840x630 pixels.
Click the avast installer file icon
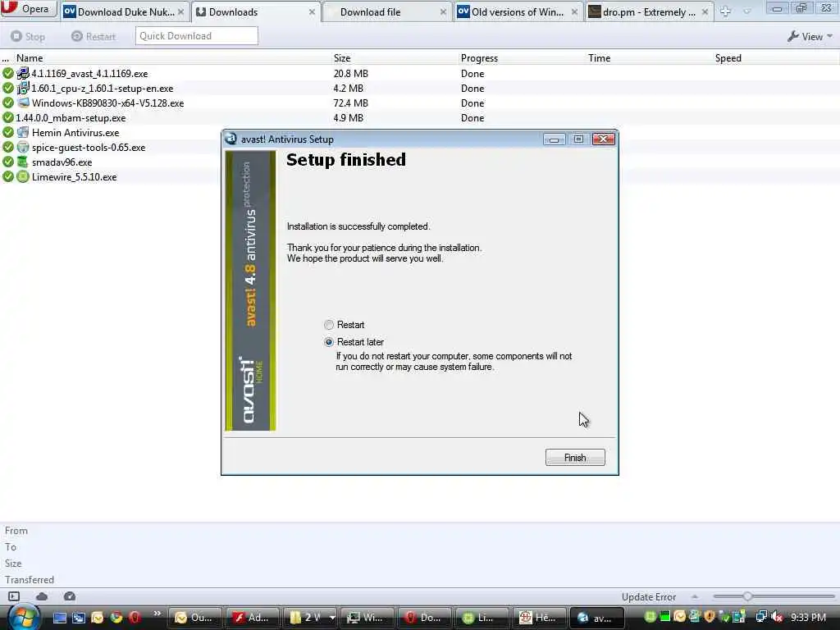[x=23, y=73]
